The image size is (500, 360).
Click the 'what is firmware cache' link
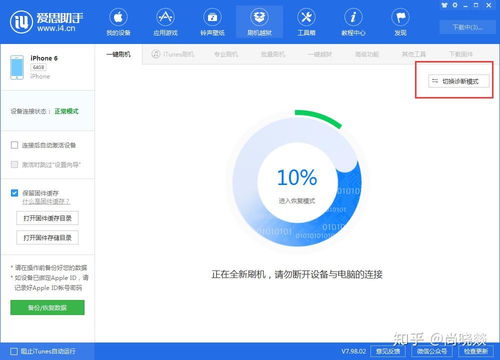(46, 202)
